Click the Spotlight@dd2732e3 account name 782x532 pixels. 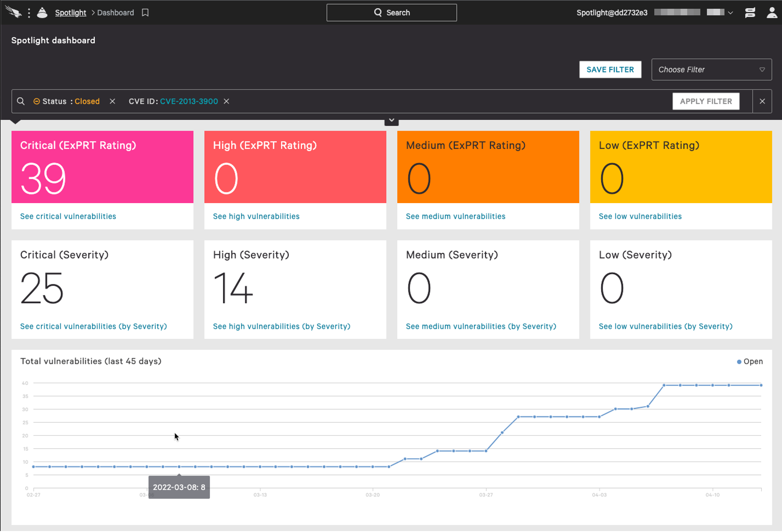[x=612, y=13]
